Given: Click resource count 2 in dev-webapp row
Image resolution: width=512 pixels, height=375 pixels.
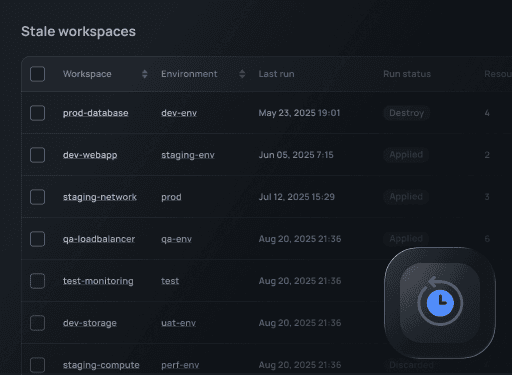Looking at the screenshot, I should 487,155.
